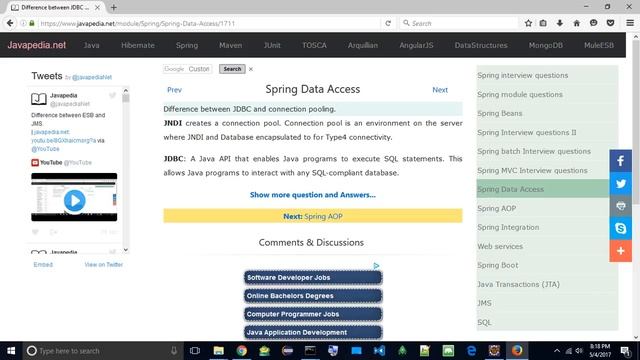Open the AngularJS nav item
Screen dimensions: 640x360
coord(416,45)
